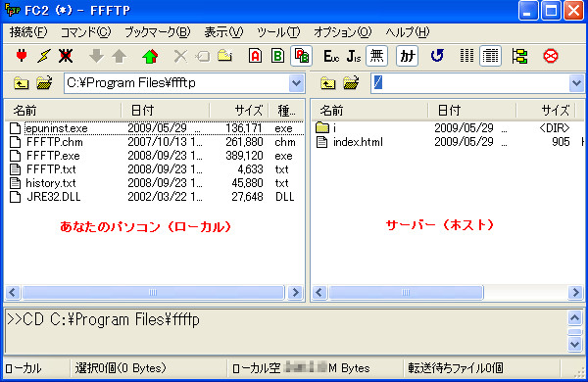Select ASCII transfer mode 'A' icon

[x=256, y=56]
